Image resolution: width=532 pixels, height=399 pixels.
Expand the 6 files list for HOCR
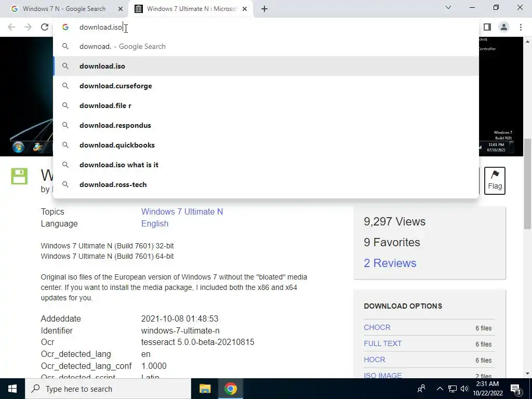coord(483,361)
